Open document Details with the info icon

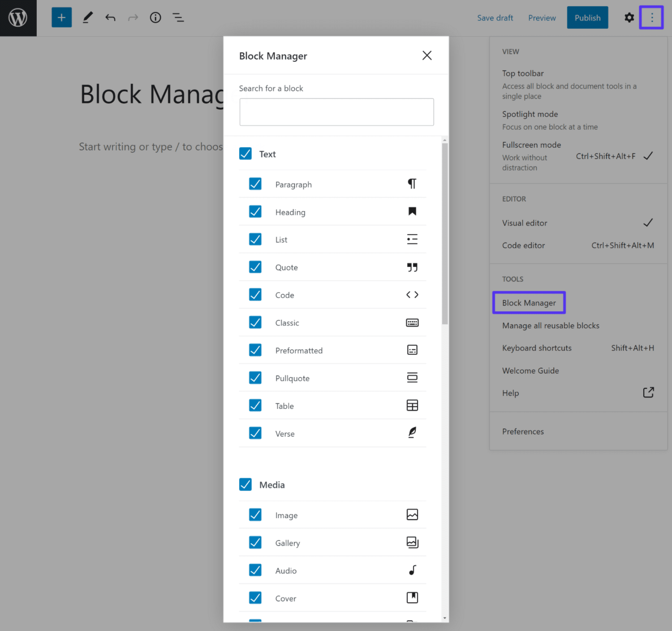pyautogui.click(x=155, y=17)
